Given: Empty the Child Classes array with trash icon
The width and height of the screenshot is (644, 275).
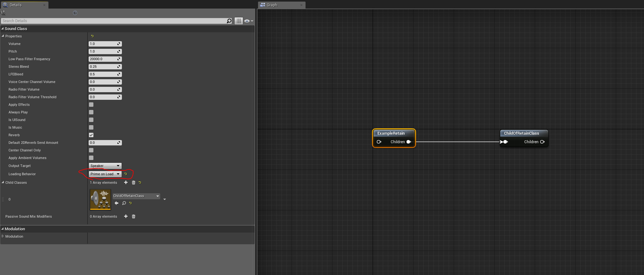Looking at the screenshot, I should coord(134,182).
